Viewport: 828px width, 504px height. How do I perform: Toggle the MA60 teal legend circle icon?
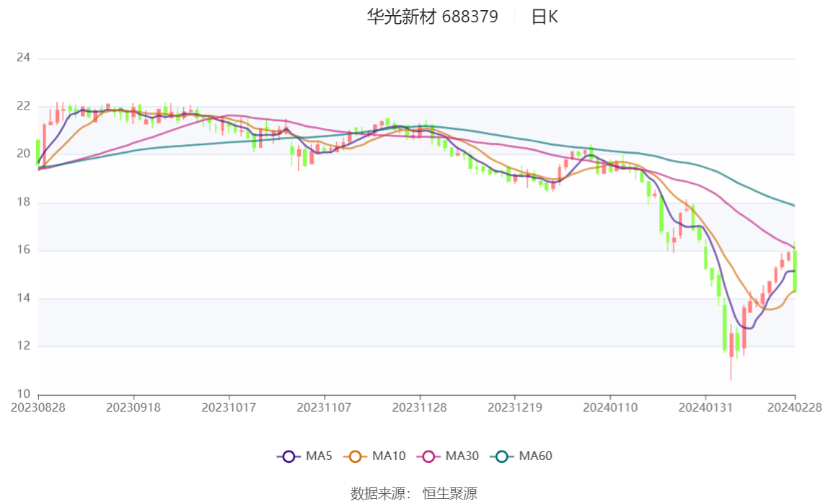coord(502,456)
